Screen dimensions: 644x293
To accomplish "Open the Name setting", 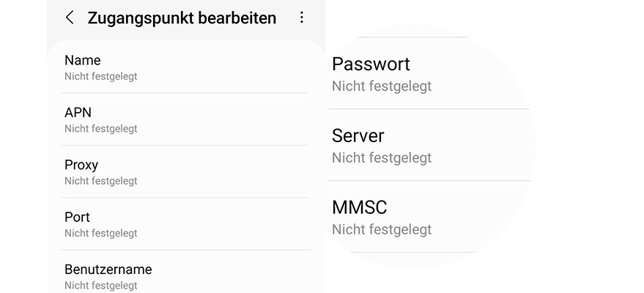I will click(x=83, y=60).
